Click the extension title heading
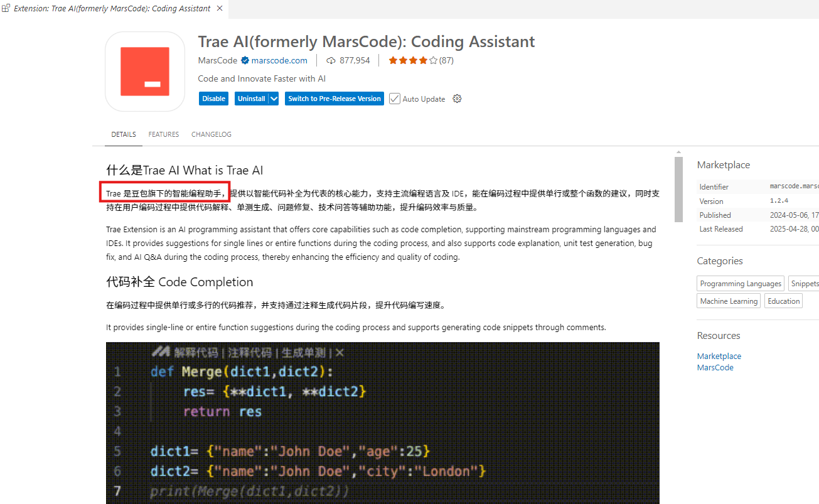Image resolution: width=819 pixels, height=504 pixels. click(x=367, y=41)
